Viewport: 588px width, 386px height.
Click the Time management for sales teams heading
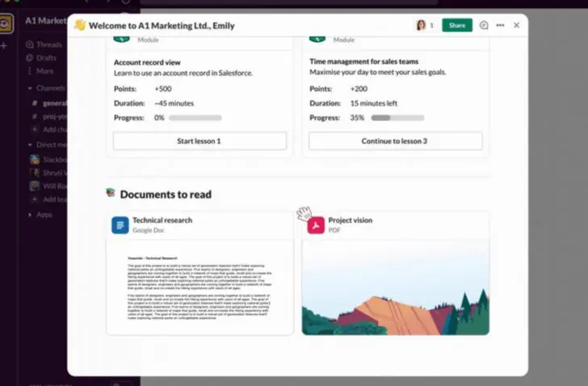point(363,61)
